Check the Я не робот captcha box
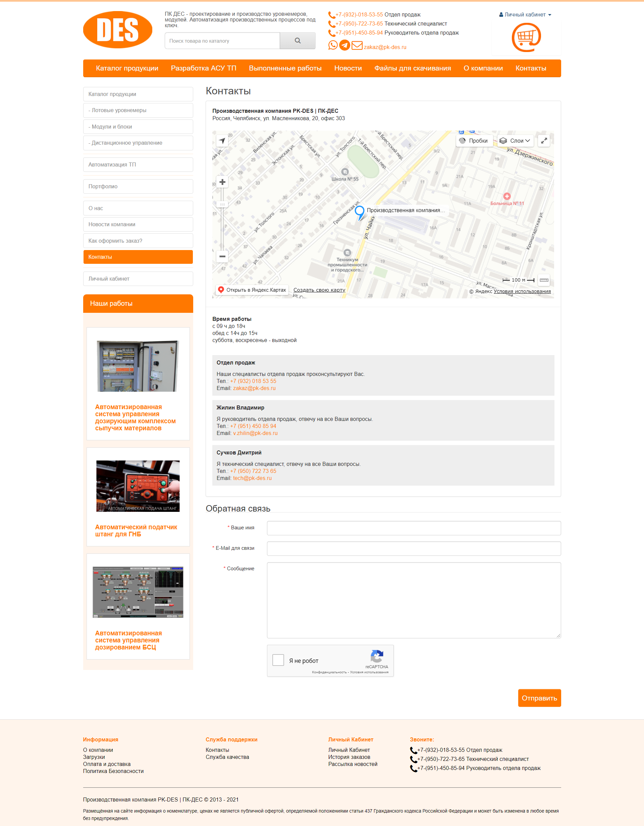The width and height of the screenshot is (644, 826). (x=278, y=660)
